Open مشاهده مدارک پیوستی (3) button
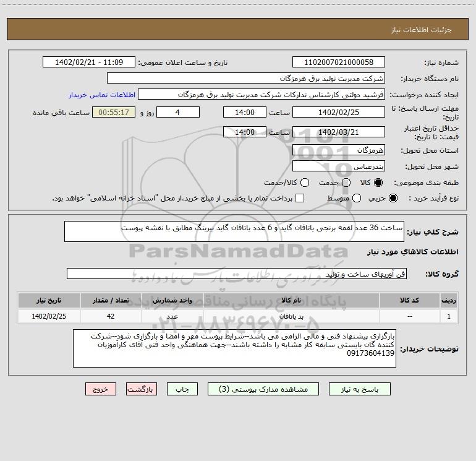Screen dimensions: 476x461 (x=263, y=389)
